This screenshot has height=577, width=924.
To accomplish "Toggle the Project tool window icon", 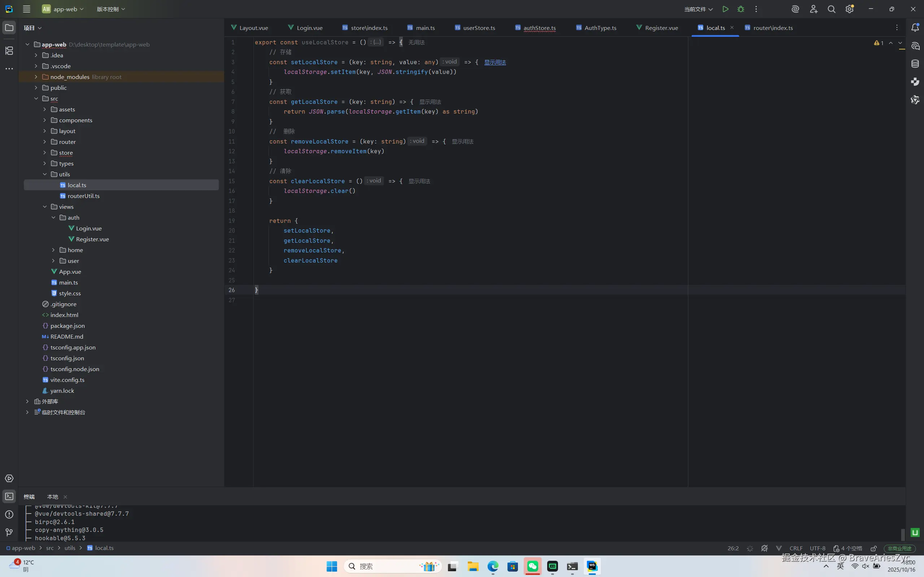I will 9,27.
